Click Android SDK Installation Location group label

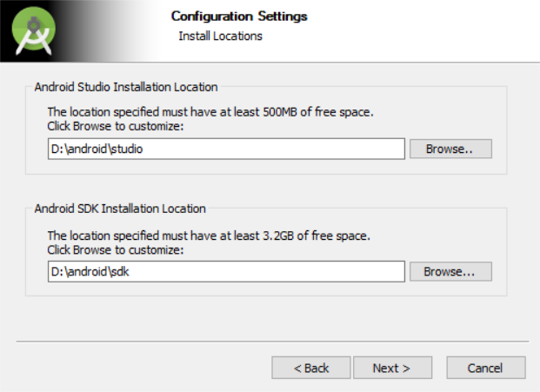point(120,209)
